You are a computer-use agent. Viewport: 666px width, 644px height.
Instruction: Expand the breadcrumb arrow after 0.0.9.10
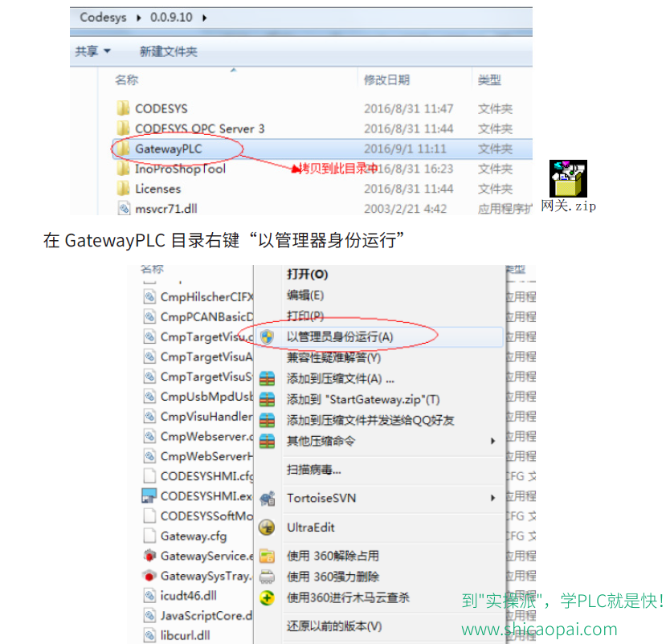[x=205, y=18]
